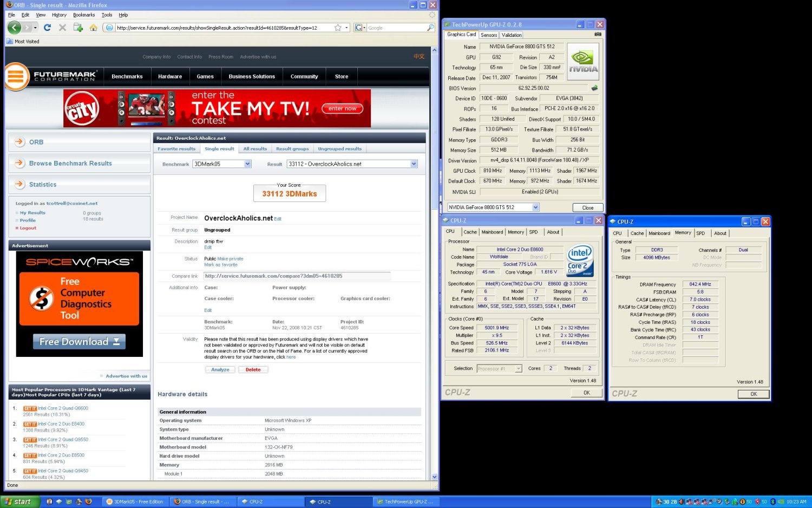Viewport: 812px width, 508px height.
Task: Open the Firefox back history dropdown arrow
Action: [x=35, y=28]
